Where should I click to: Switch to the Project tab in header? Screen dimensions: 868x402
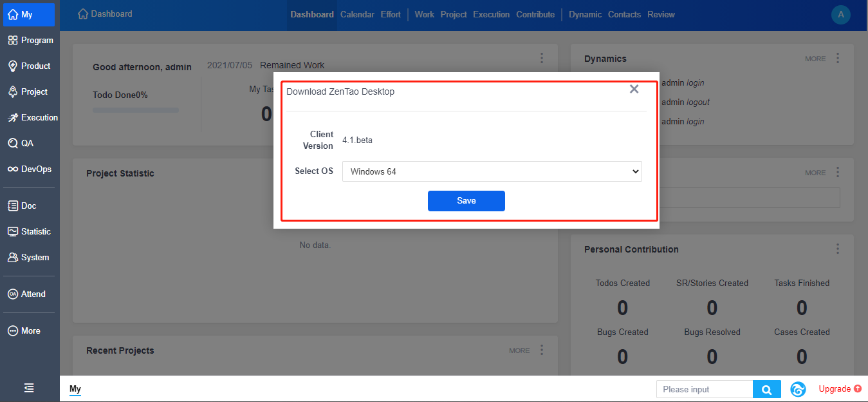pyautogui.click(x=454, y=14)
